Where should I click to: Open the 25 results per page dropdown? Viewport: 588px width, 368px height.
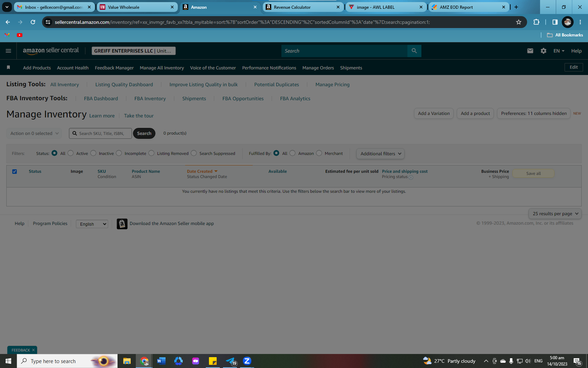pos(555,213)
